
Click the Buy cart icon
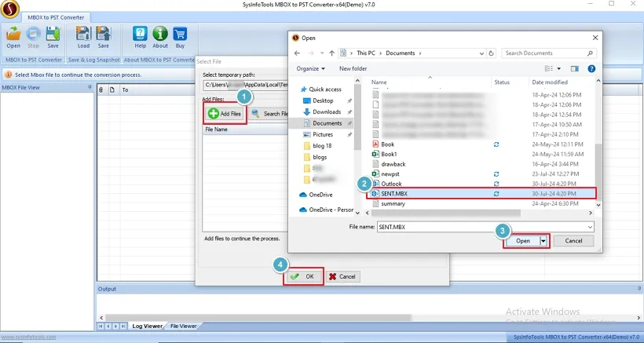[x=180, y=38]
